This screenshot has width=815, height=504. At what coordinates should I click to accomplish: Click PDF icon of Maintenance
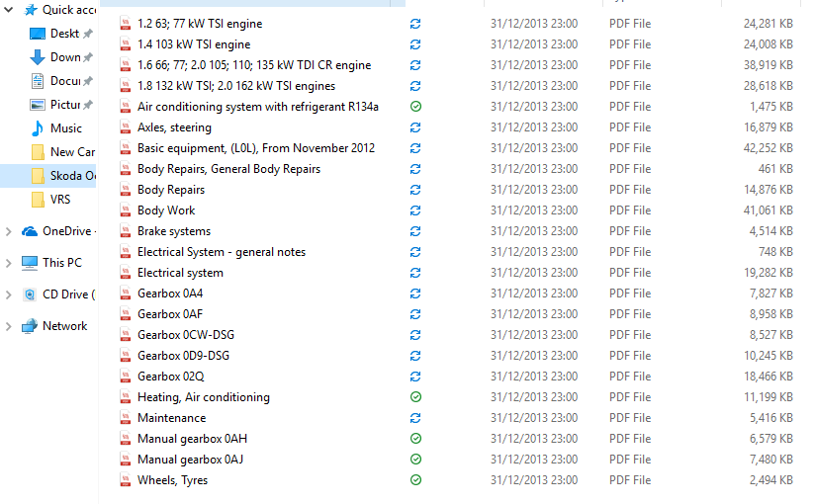[126, 418]
